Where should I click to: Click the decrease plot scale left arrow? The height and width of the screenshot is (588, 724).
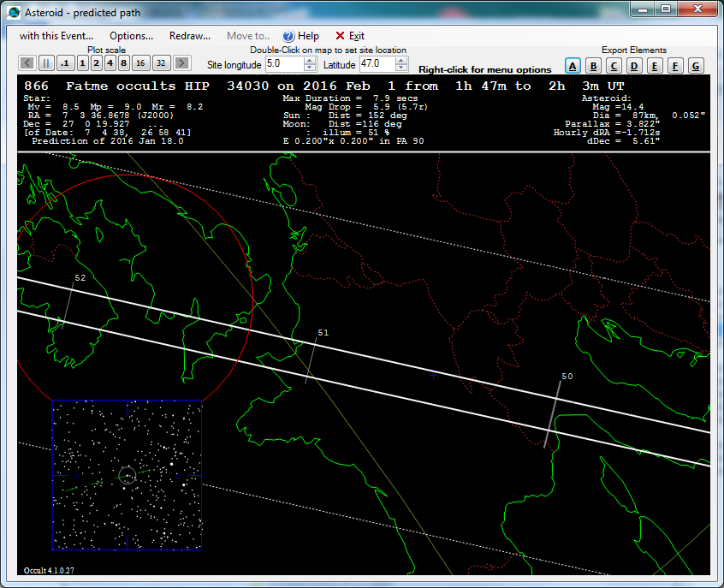[x=27, y=63]
